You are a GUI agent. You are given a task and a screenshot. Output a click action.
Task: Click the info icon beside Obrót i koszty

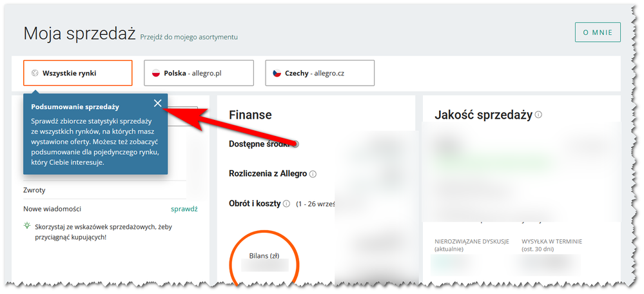tap(286, 204)
